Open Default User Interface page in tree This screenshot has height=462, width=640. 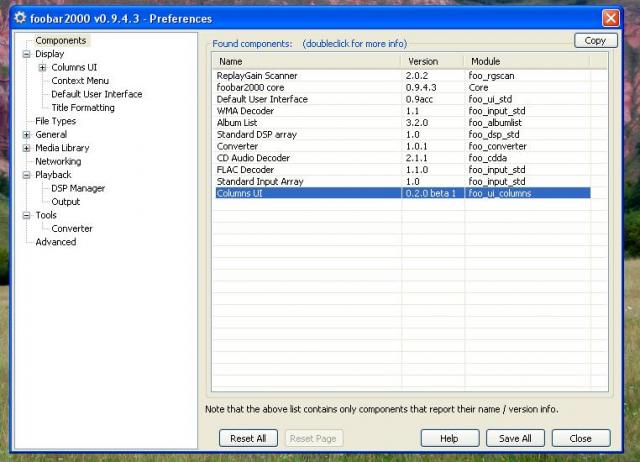coord(97,94)
